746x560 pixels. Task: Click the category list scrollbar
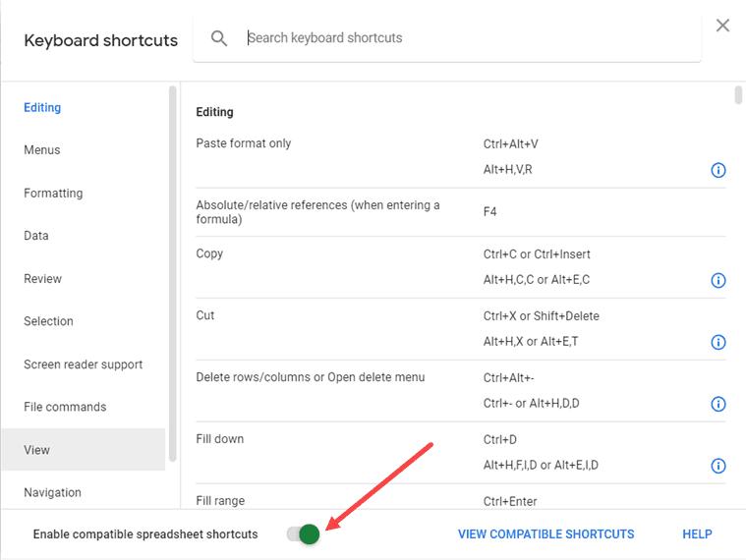tap(173, 274)
